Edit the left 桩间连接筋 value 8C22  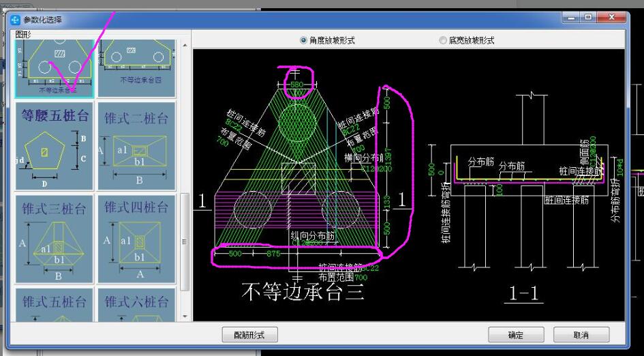pyautogui.click(x=233, y=125)
